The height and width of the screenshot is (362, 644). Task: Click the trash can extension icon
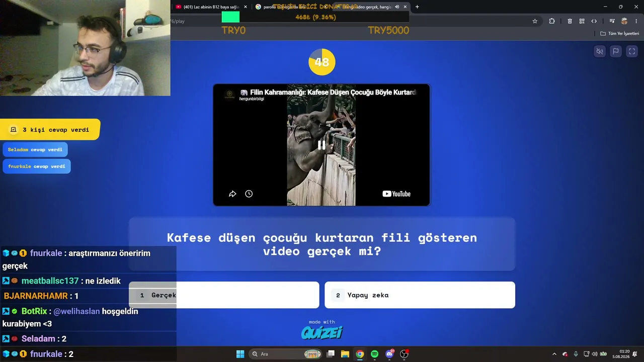coord(570,21)
